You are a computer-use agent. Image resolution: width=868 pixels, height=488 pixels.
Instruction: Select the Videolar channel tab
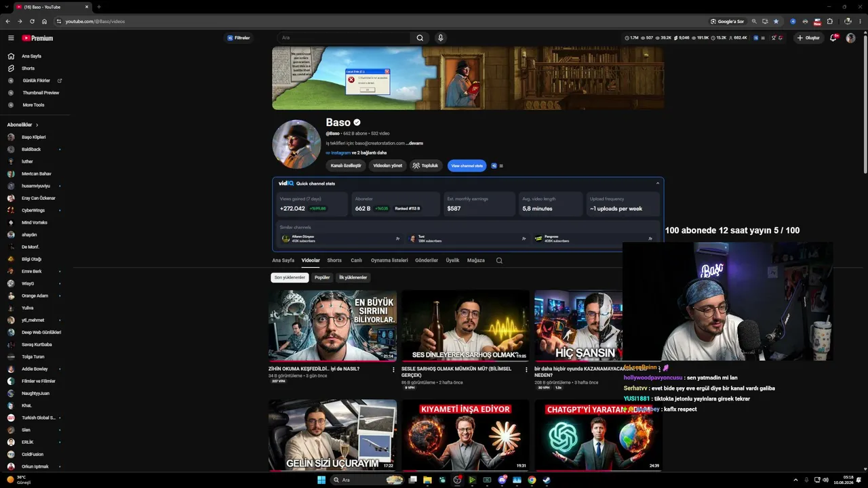tap(311, 260)
